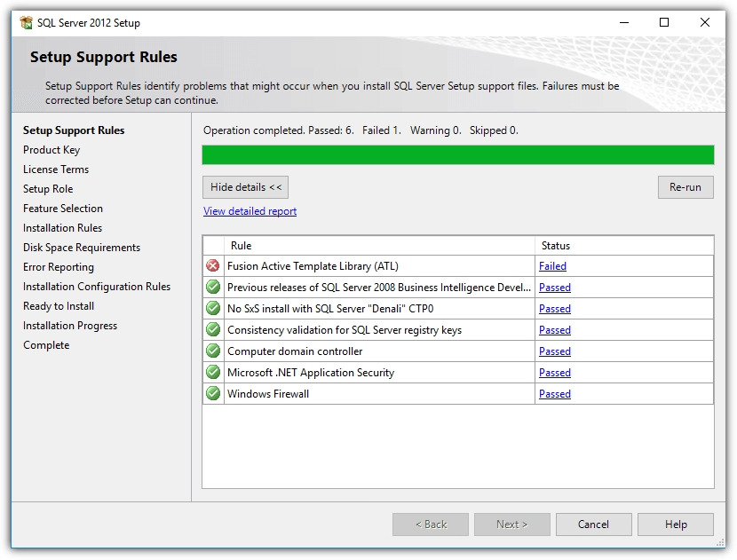Screen dimensions: 737x560
Task: Minimize the SQL Server 2012 Setup window
Action: pyautogui.click(x=624, y=22)
